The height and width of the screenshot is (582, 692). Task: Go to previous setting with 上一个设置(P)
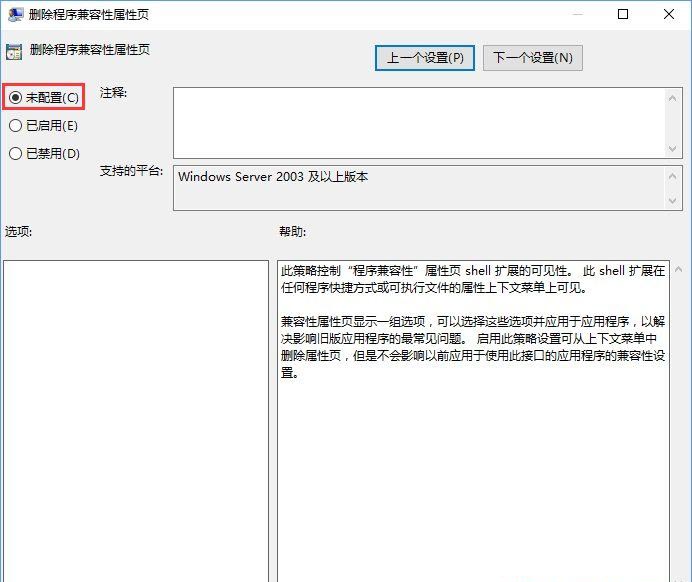point(425,57)
